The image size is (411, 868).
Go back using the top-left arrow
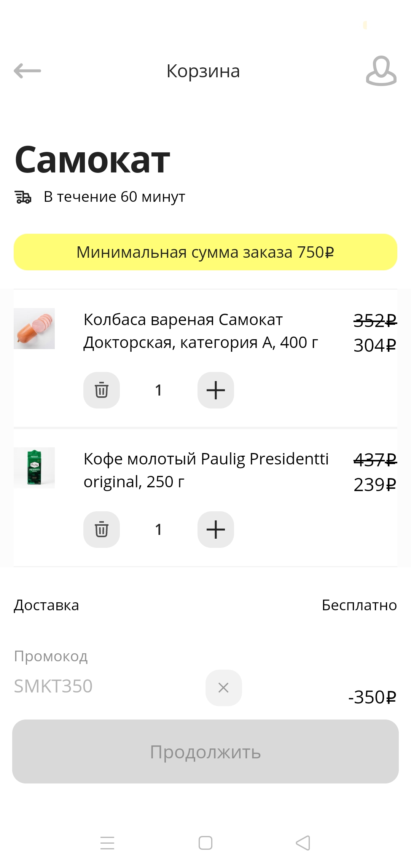coord(27,71)
